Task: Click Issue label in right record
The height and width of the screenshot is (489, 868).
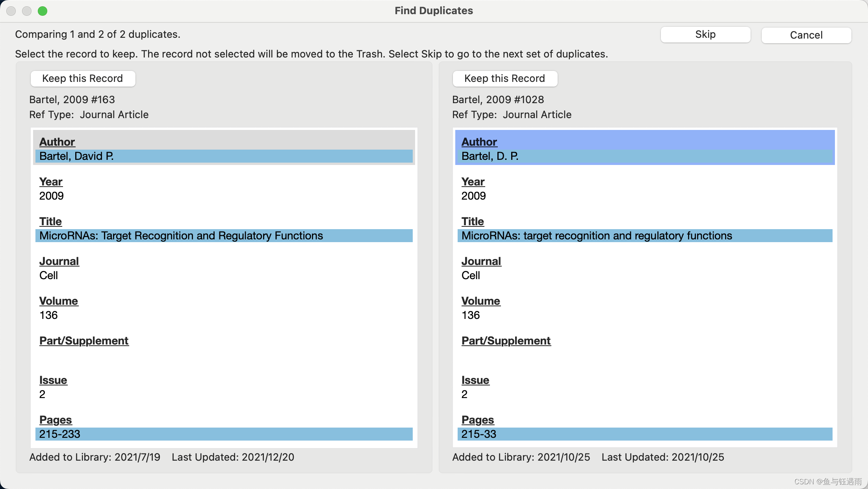Action: [x=475, y=380]
